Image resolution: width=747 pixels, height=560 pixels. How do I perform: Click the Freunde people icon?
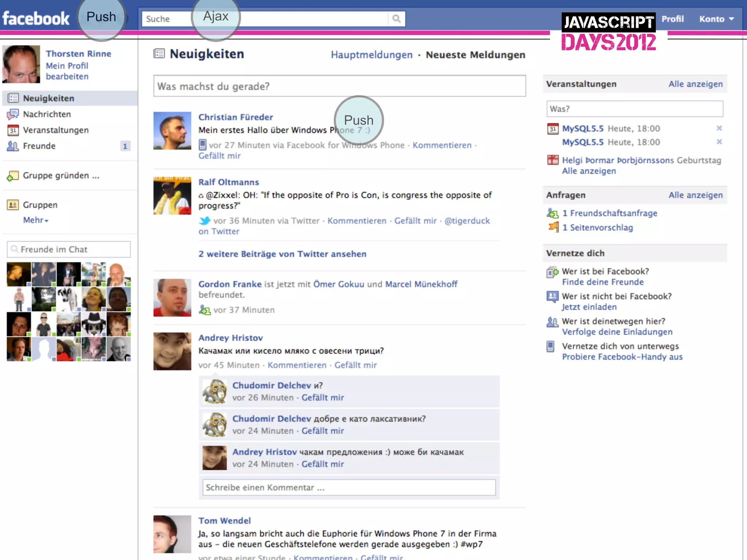(13, 146)
